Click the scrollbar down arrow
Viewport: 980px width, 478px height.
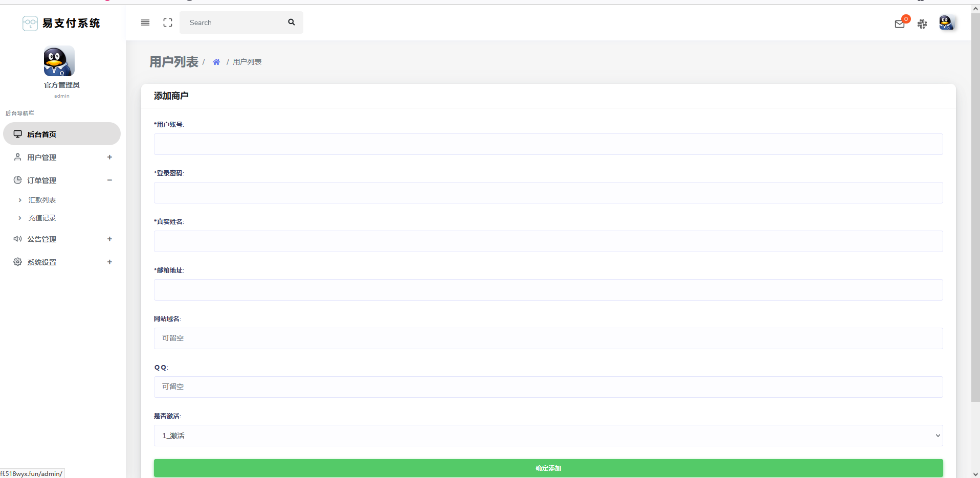(x=975, y=474)
